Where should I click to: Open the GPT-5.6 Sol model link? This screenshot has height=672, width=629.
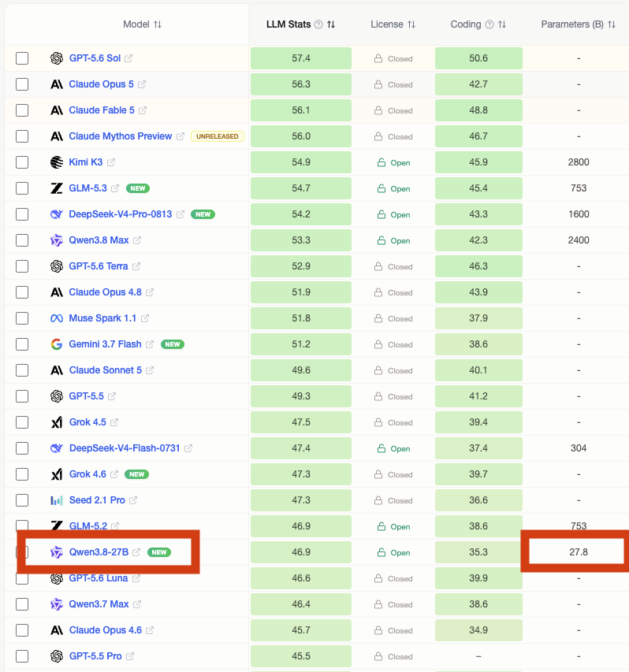(x=95, y=58)
